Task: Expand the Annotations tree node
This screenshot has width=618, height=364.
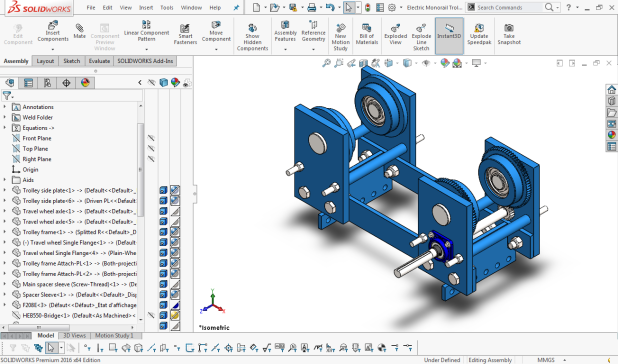Action: point(5,107)
